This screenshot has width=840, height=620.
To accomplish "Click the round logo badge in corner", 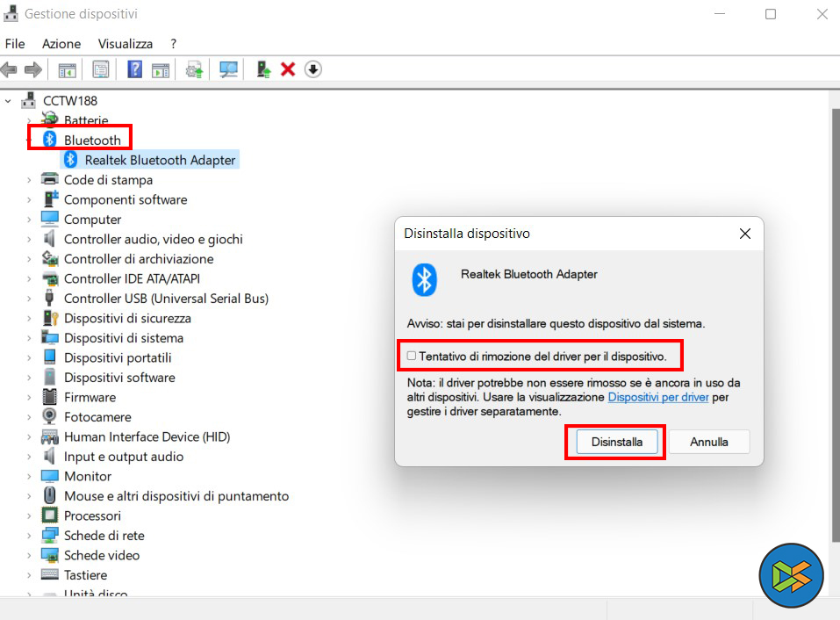I will 791,575.
